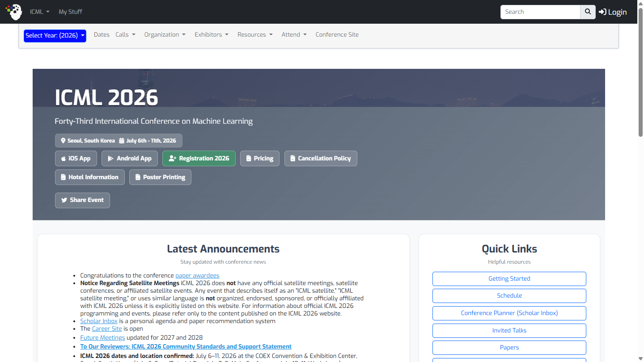Open the paper awardees link
The height and width of the screenshot is (362, 644).
pos(197,275)
